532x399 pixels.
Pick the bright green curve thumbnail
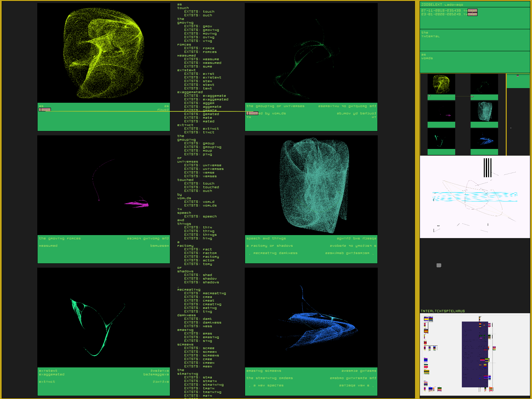pos(441,139)
